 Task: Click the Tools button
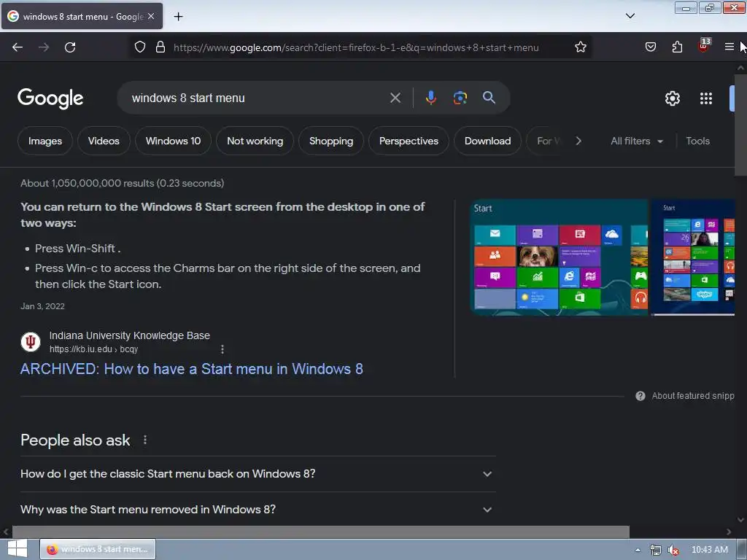pos(697,141)
